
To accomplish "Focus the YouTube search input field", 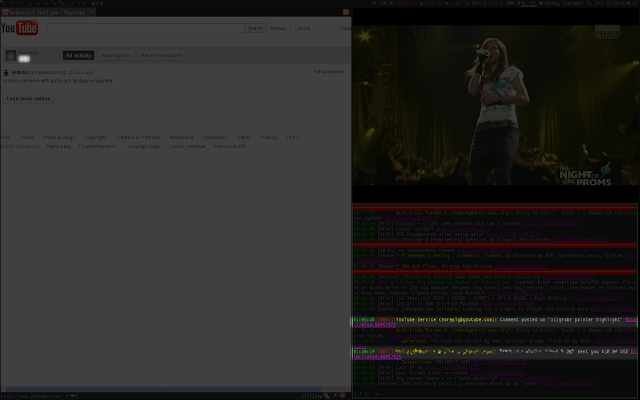I will pos(145,28).
